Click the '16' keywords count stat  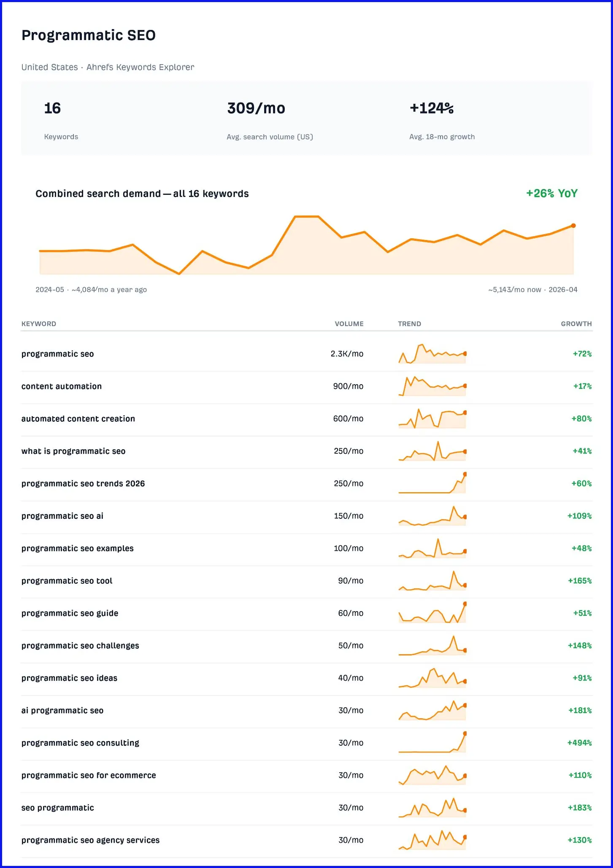pos(52,108)
